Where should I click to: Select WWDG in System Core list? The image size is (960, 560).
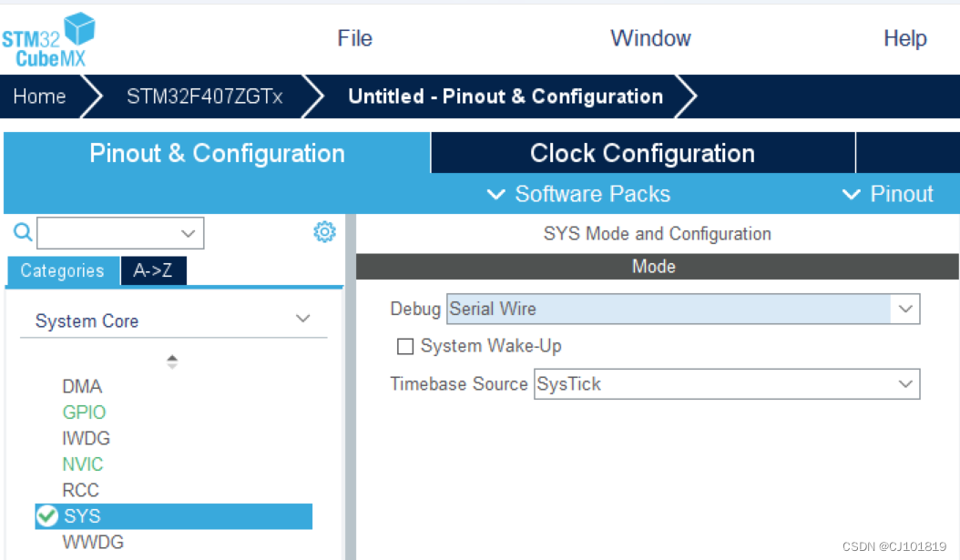pyautogui.click(x=93, y=543)
